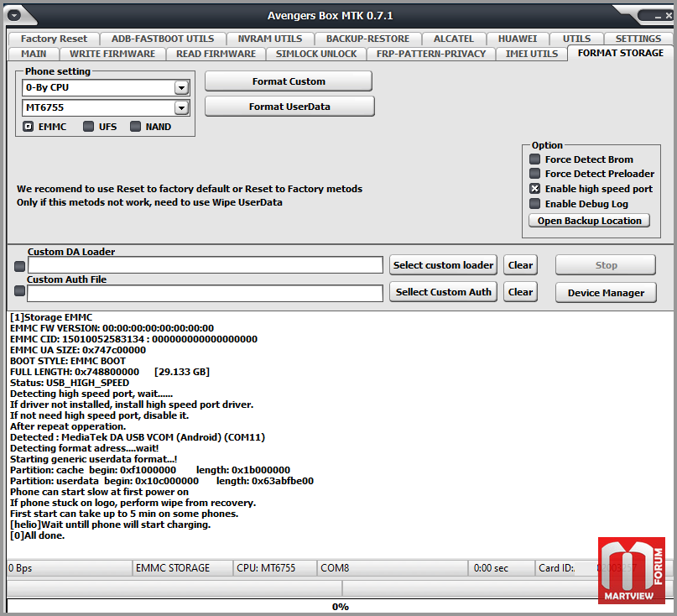Enable Debug Log checkbox
The width and height of the screenshot is (677, 616).
534,203
